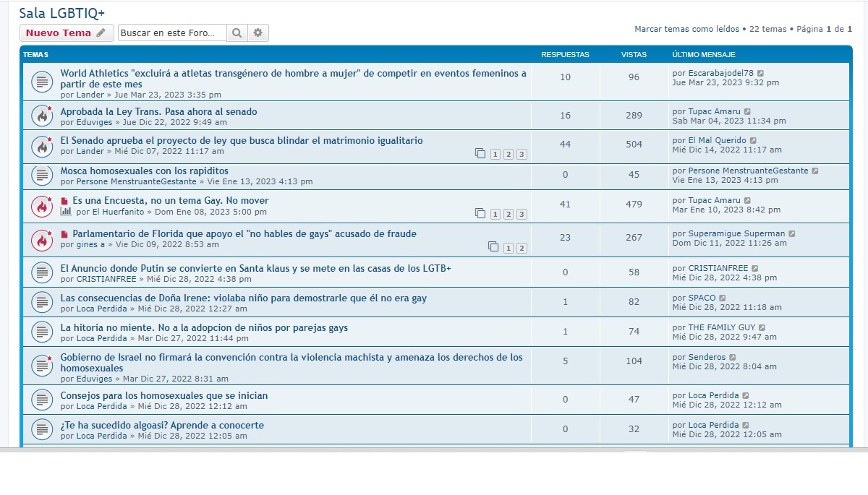The height and width of the screenshot is (495, 868).
Task: Go to page 2 of 'Parlamentario de Florida' topic
Action: click(522, 248)
